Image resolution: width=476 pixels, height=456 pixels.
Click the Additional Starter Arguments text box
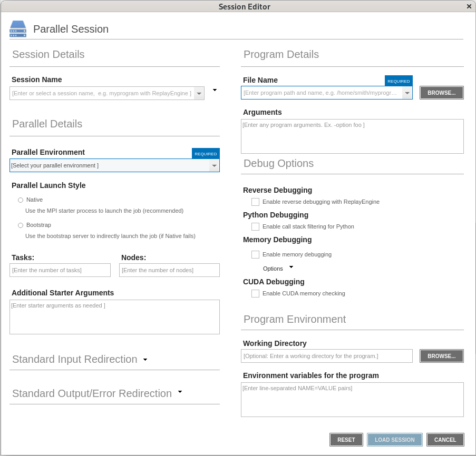pos(114,317)
